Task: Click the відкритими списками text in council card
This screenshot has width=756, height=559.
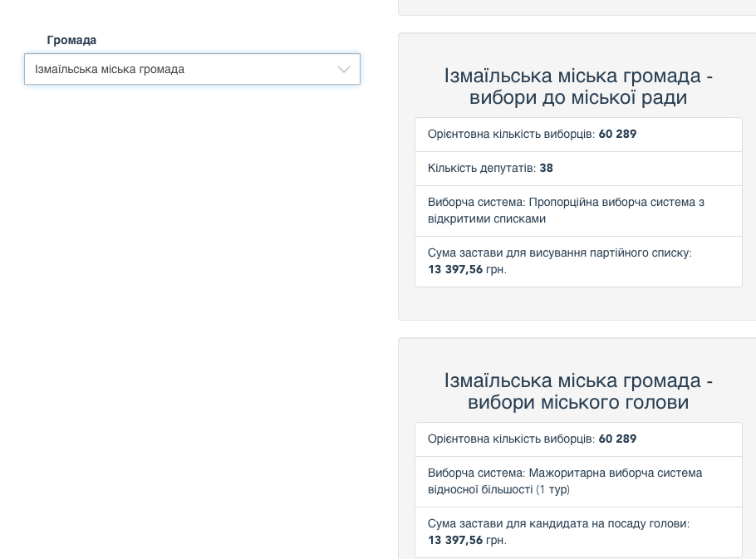Action: pos(487,219)
